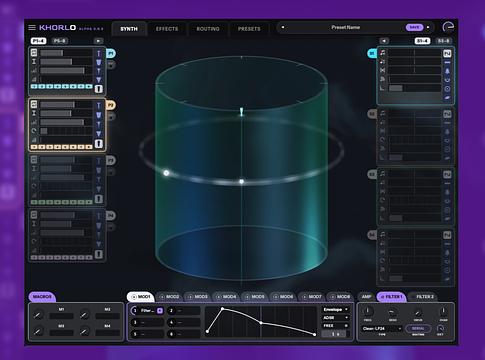485x360 pixels.
Task: Click the top-right wave shape icon in S1 panel
Action: point(447,53)
